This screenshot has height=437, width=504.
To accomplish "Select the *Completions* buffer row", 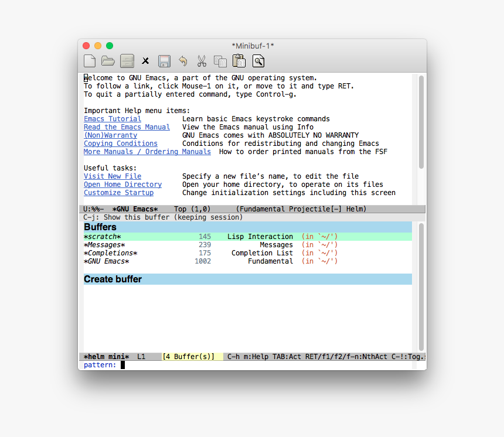I will pos(247,253).
